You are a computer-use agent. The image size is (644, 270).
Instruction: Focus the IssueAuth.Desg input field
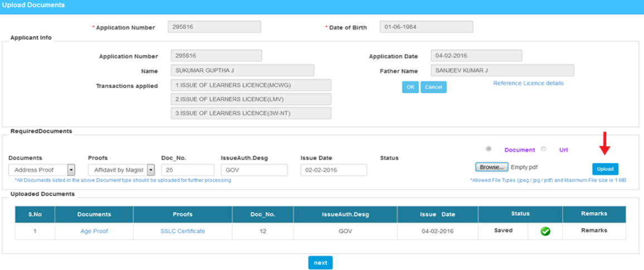[254, 170]
